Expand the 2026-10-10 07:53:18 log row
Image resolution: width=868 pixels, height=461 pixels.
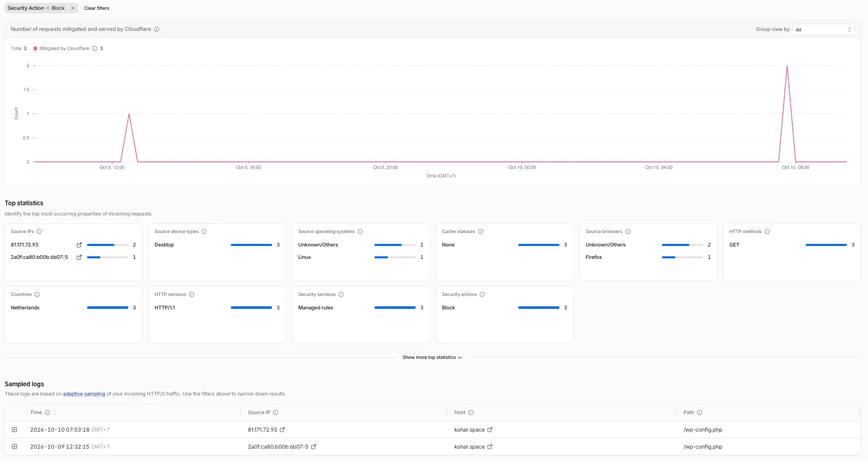[14, 430]
